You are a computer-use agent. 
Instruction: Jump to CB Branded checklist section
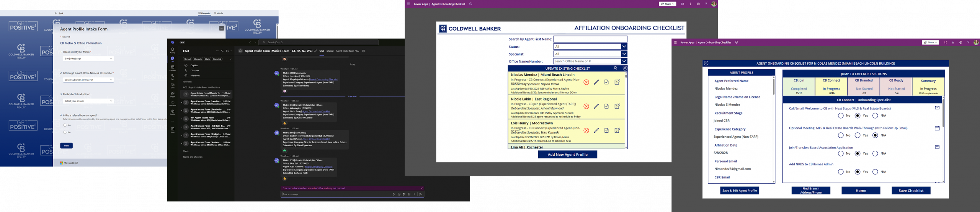pyautogui.click(x=864, y=86)
